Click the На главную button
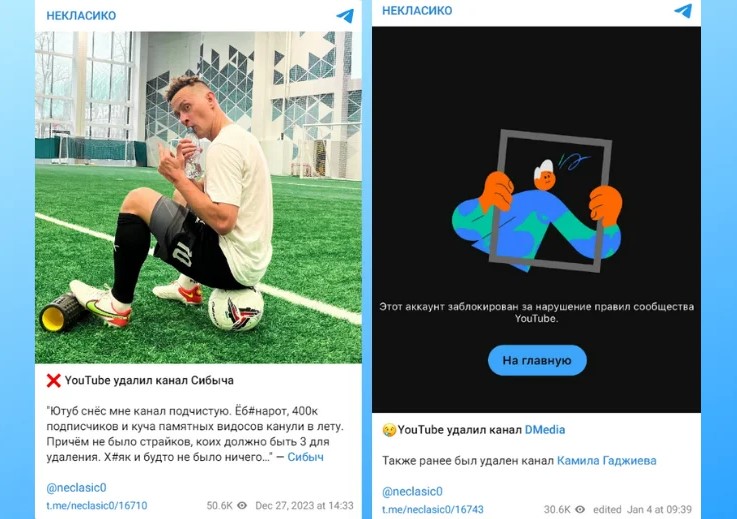 (537, 361)
